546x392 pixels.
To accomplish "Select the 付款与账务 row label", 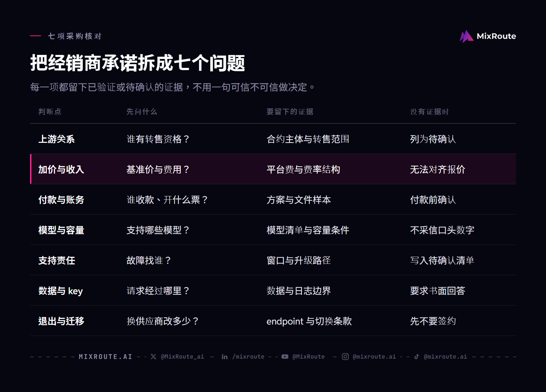I will coord(61,200).
